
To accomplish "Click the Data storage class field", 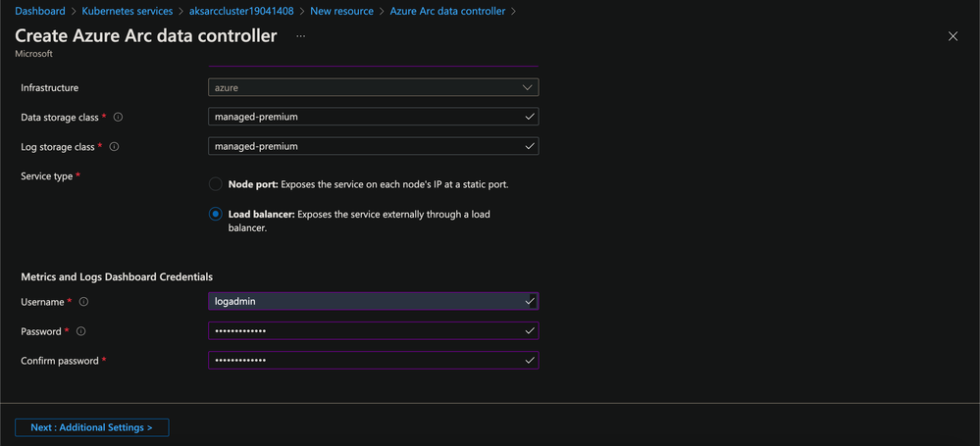I will tap(373, 117).
